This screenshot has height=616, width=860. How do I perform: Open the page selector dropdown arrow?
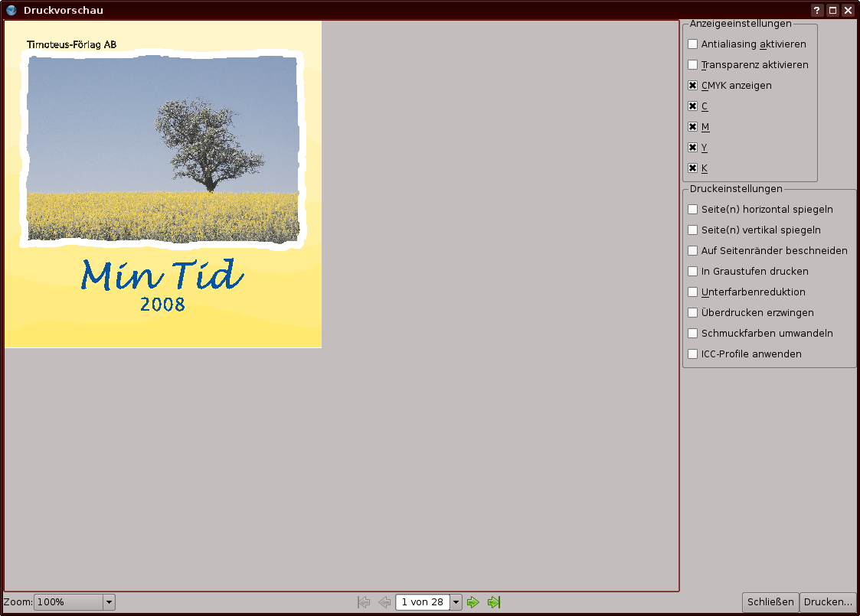pyautogui.click(x=456, y=602)
